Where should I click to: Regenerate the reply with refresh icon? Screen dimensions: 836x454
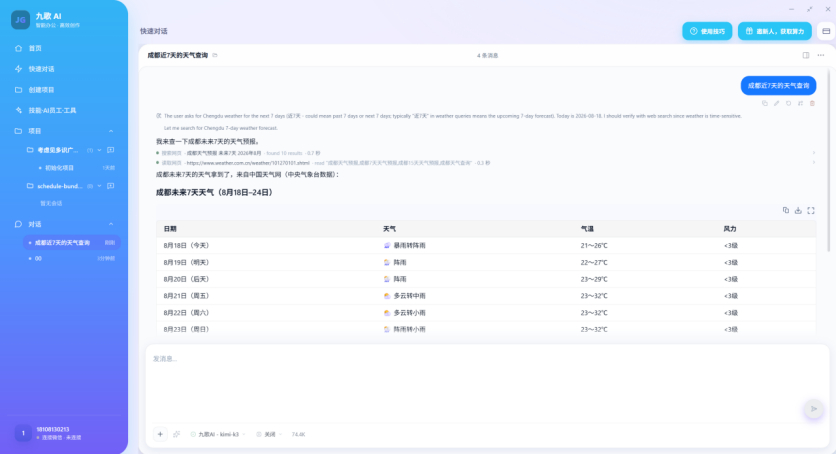pyautogui.click(x=789, y=103)
